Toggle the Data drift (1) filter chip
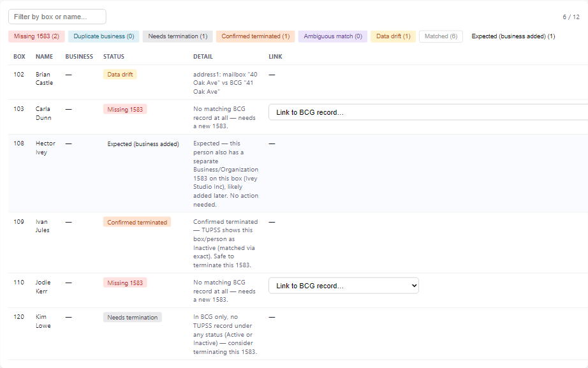Viewport: 588px width, 368px height. (x=393, y=36)
